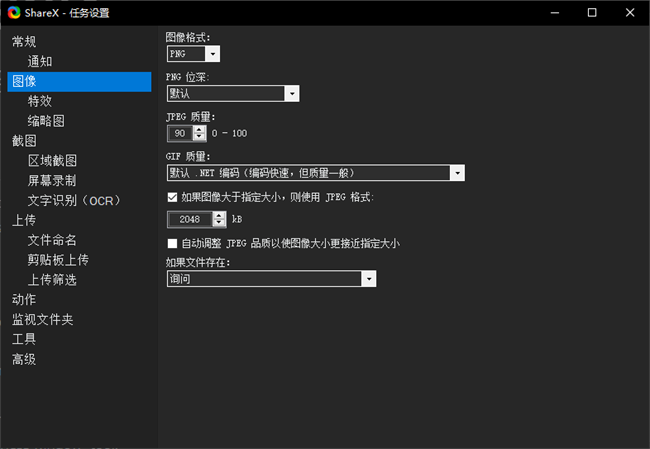Increase the 2048 kB size value
Image resolution: width=650 pixels, height=449 pixels.
coord(219,214)
